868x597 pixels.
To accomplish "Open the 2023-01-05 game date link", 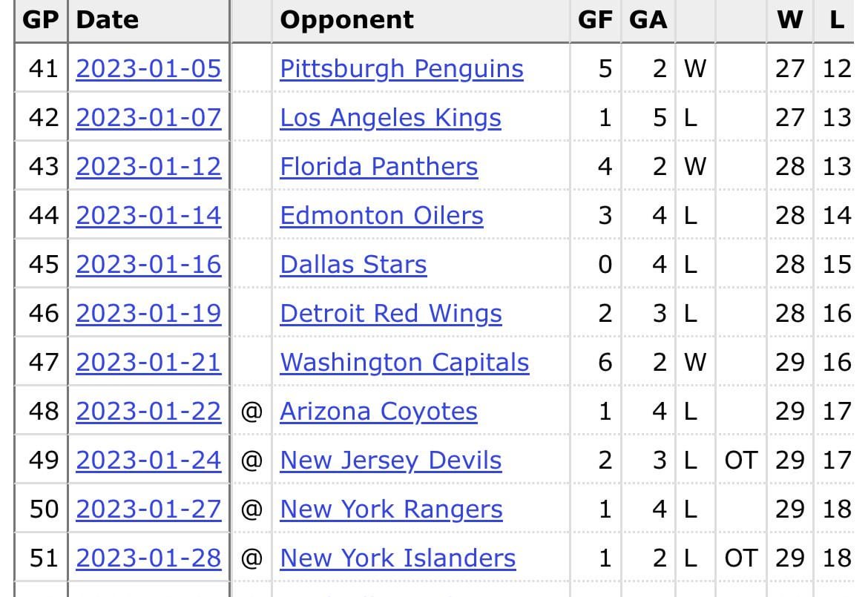I will point(148,69).
